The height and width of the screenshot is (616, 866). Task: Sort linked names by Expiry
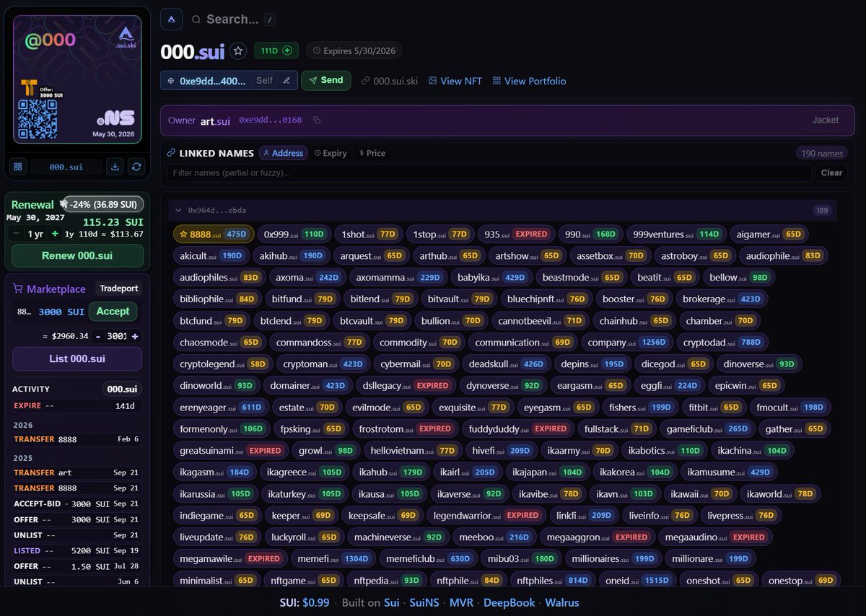[331, 153]
